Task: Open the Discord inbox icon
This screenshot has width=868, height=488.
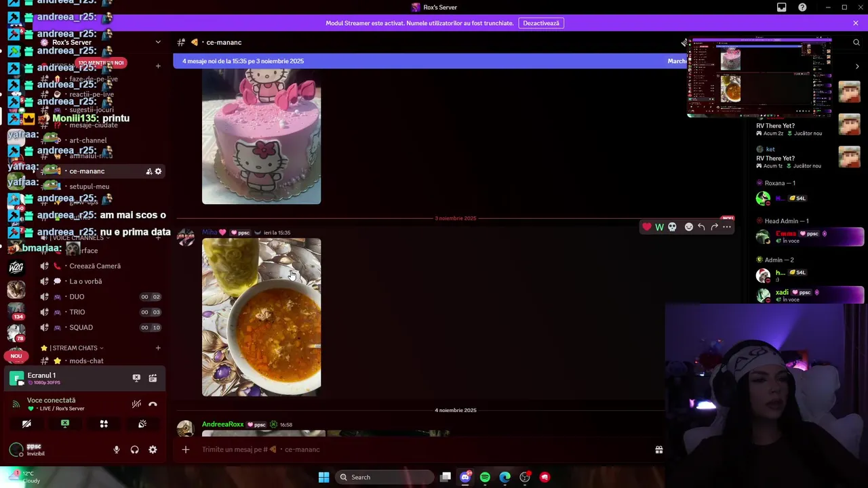Action: pos(781,7)
